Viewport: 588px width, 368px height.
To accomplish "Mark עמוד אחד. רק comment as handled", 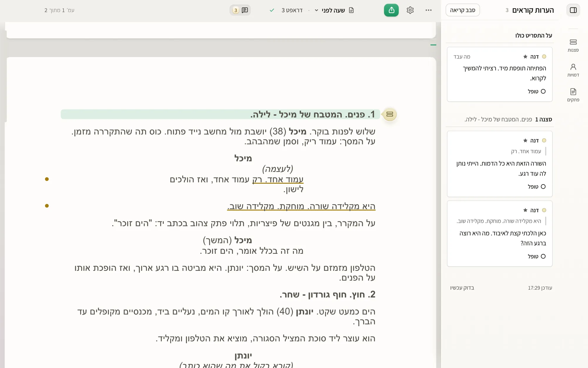I will click(537, 187).
